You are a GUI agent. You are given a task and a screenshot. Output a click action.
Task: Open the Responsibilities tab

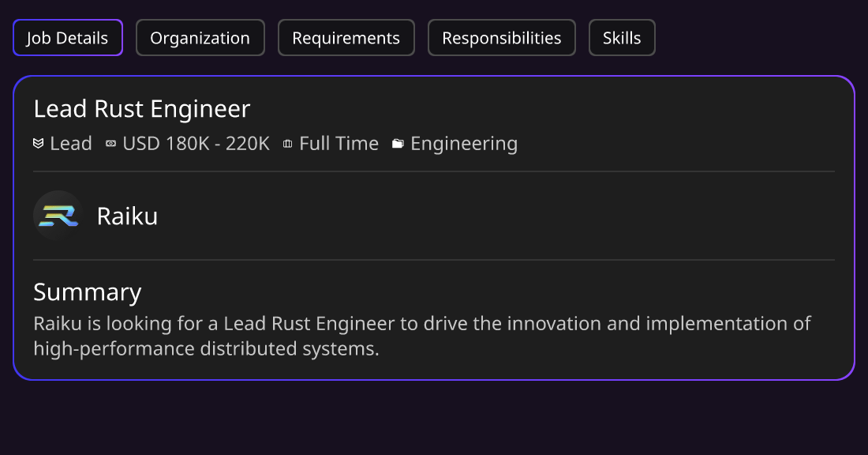pyautogui.click(x=502, y=38)
